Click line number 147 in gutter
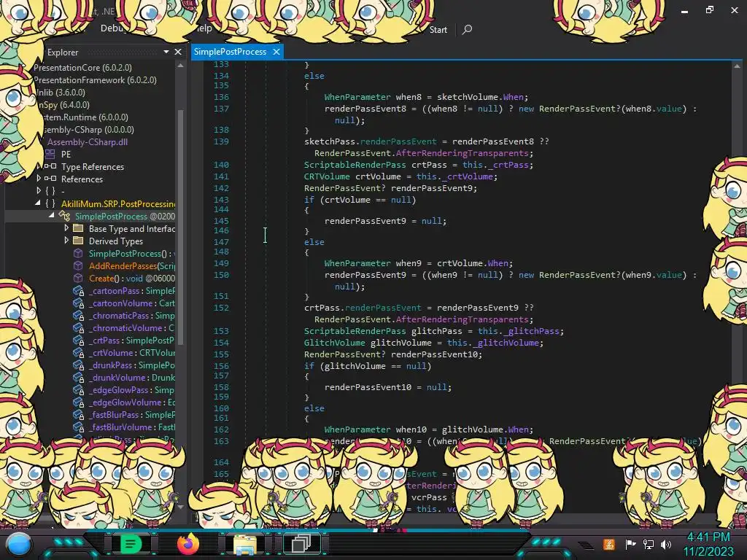 221,241
